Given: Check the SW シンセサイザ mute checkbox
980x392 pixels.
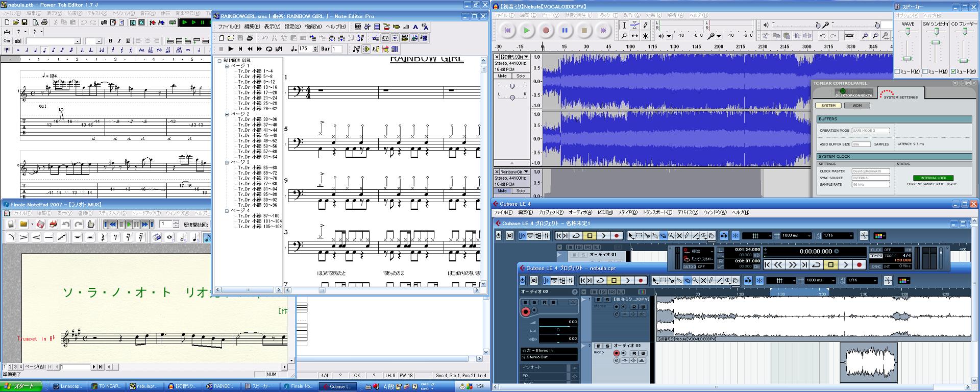Looking at the screenshot, I should click(x=925, y=72).
